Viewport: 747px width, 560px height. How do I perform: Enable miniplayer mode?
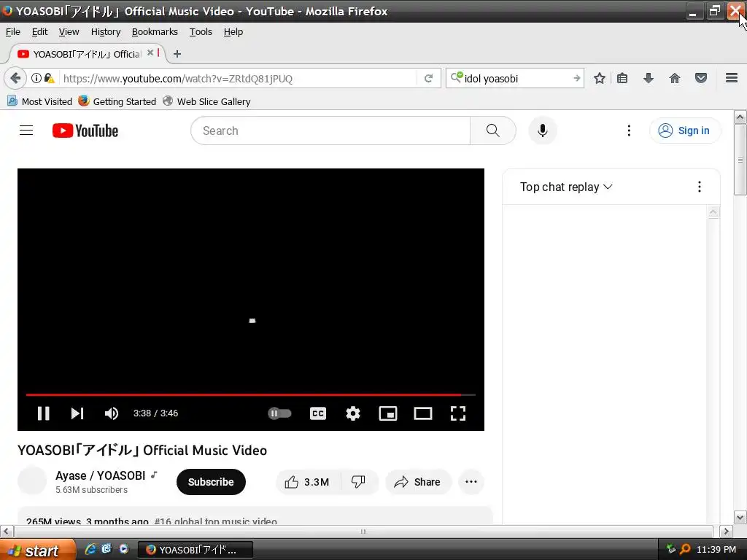tap(388, 413)
